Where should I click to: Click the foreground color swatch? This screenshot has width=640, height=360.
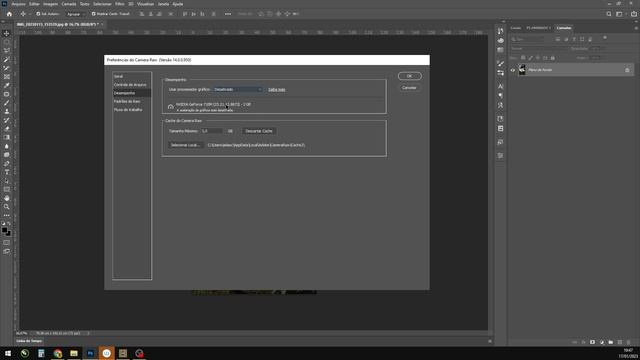coord(4,230)
